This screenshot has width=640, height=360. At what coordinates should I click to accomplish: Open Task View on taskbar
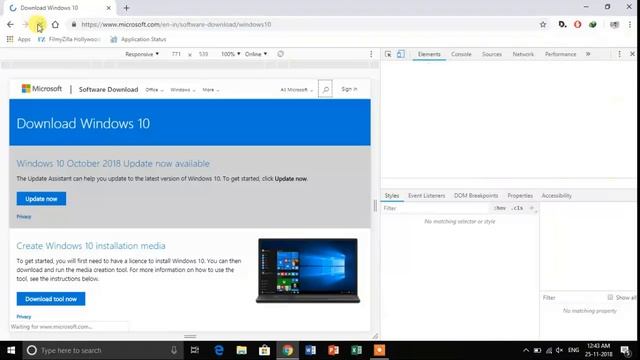(x=195, y=350)
